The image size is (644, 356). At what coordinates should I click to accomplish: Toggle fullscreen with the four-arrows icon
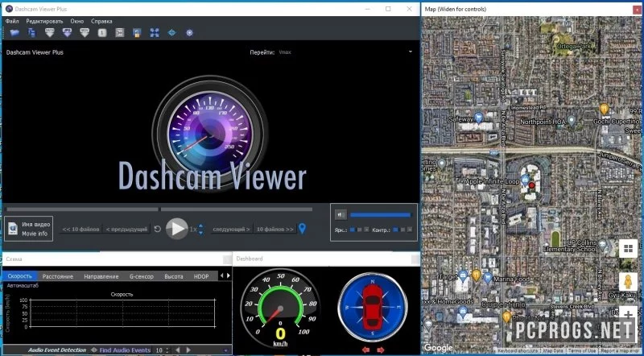(155, 33)
